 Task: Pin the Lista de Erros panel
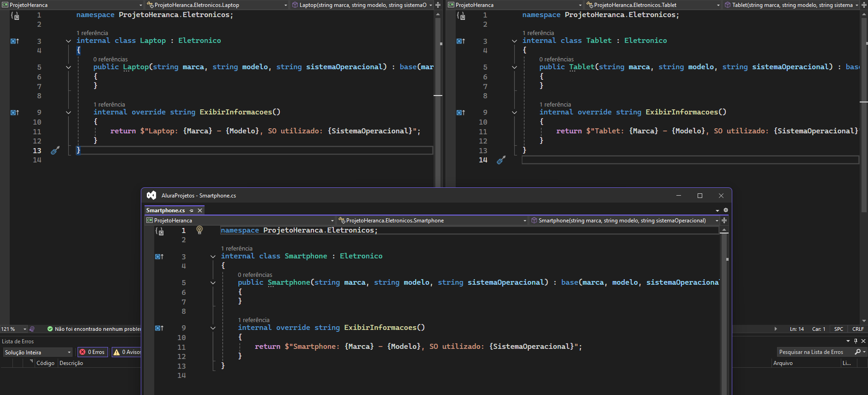click(x=856, y=341)
